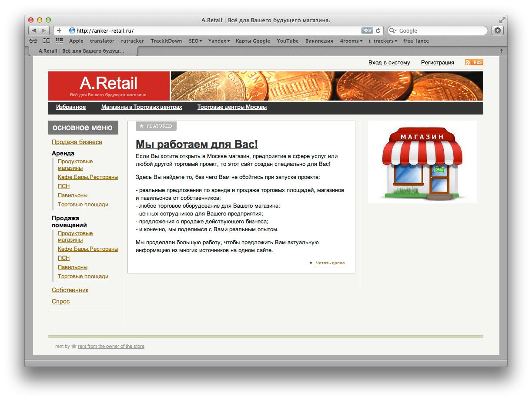
Task: Click the RSS badge in the address bar
Action: [x=367, y=30]
